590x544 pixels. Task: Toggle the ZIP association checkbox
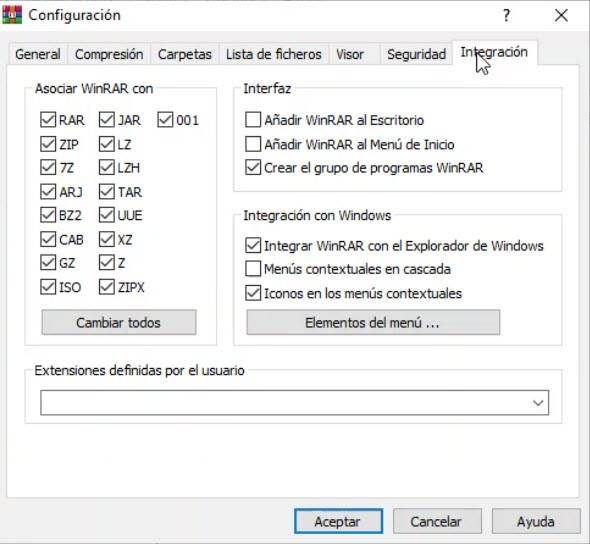tap(48, 144)
